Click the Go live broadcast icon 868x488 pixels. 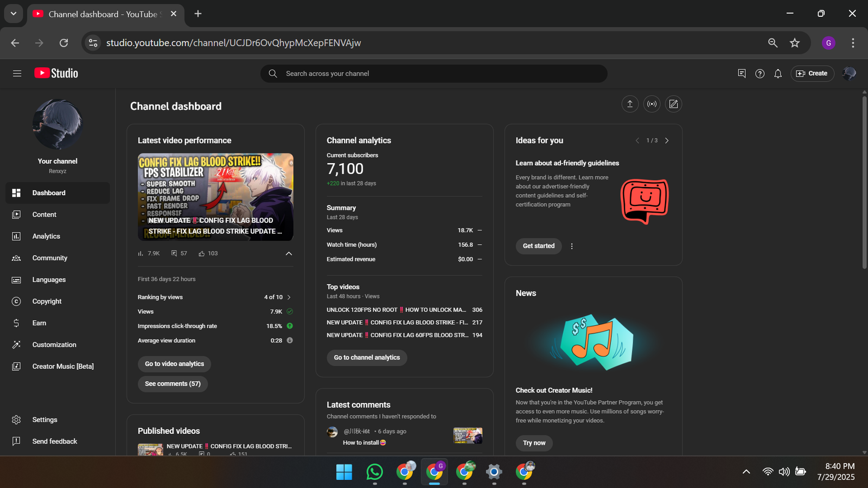coord(652,104)
